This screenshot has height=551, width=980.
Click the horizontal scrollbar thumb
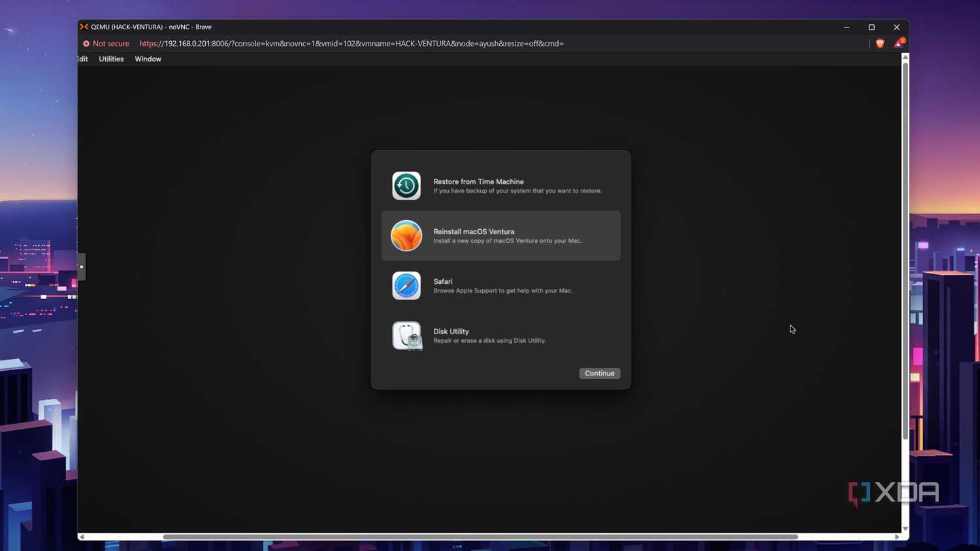pyautogui.click(x=480, y=537)
